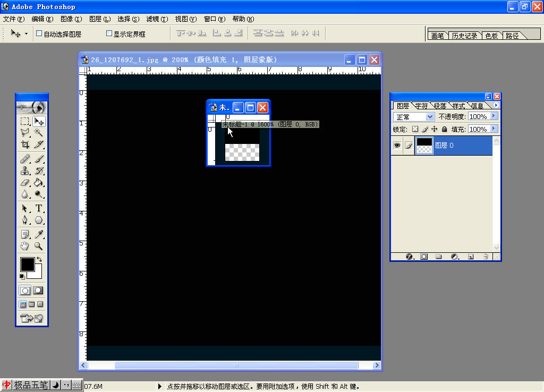Select the Crop tool
544x392 pixels.
(x=24, y=144)
